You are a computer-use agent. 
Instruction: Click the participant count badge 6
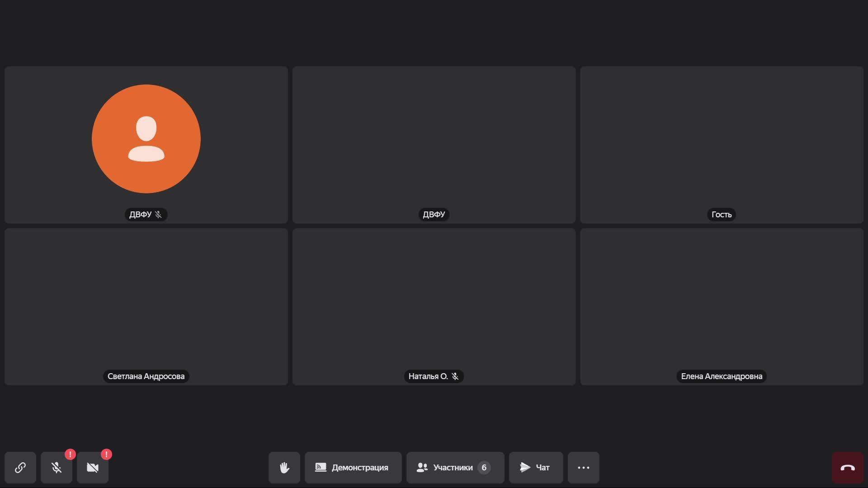point(484,468)
